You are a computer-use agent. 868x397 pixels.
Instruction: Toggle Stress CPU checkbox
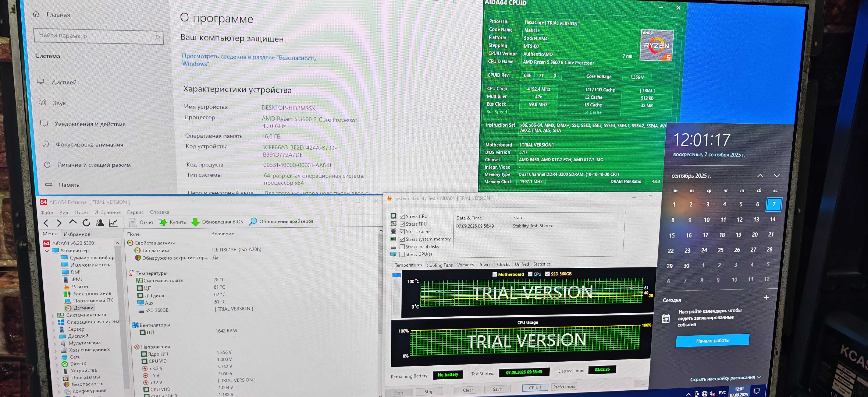(402, 216)
